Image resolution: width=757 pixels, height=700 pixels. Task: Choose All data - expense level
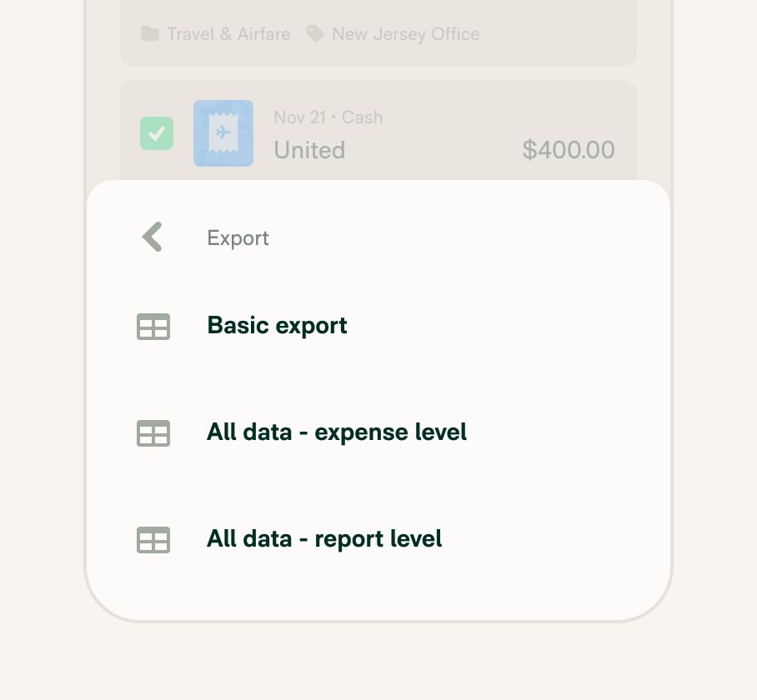click(x=378, y=433)
